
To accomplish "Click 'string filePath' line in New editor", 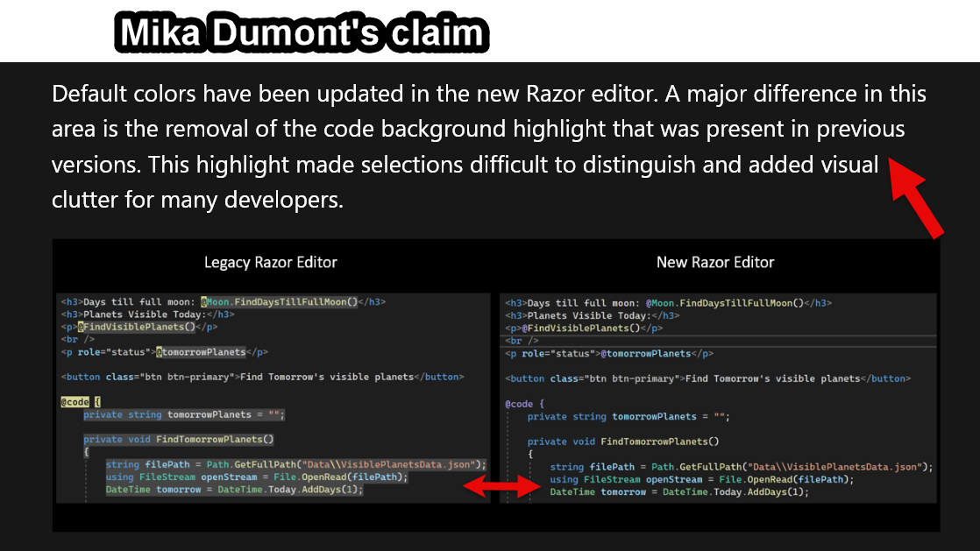I will (x=742, y=467).
